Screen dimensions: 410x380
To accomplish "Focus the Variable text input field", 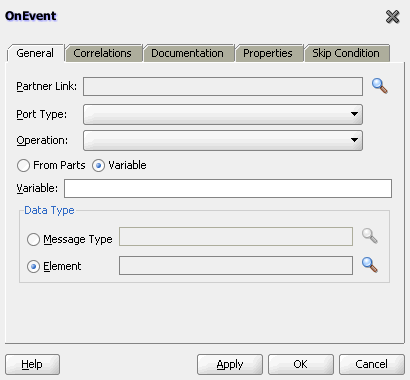I will click(228, 188).
